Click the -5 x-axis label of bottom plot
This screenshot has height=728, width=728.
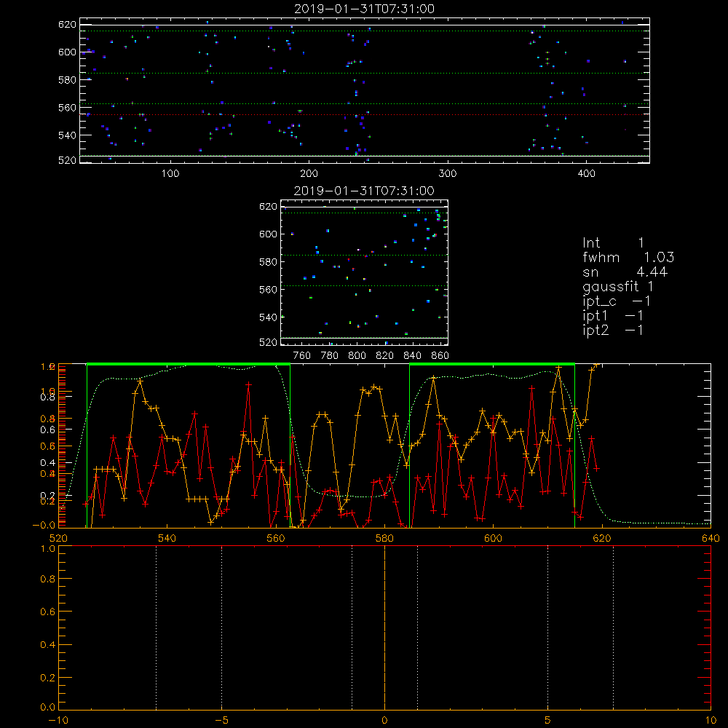click(221, 720)
